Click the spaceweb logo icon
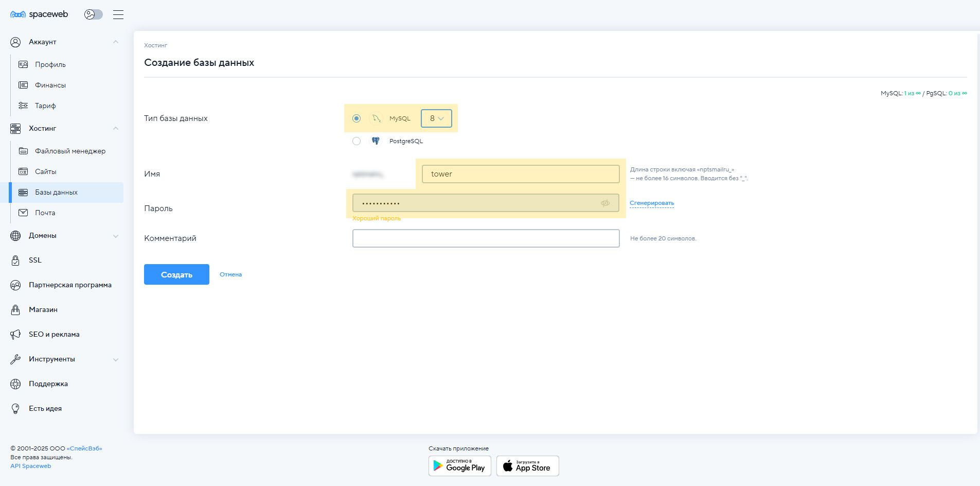The image size is (980, 486). pos(18,14)
